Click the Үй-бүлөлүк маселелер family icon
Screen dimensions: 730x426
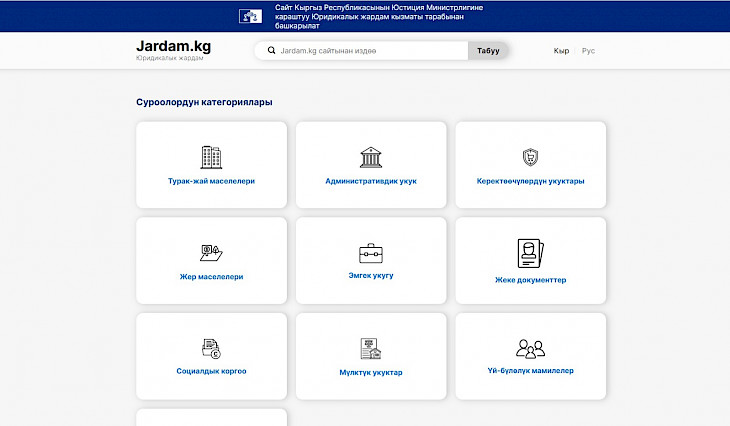click(530, 349)
